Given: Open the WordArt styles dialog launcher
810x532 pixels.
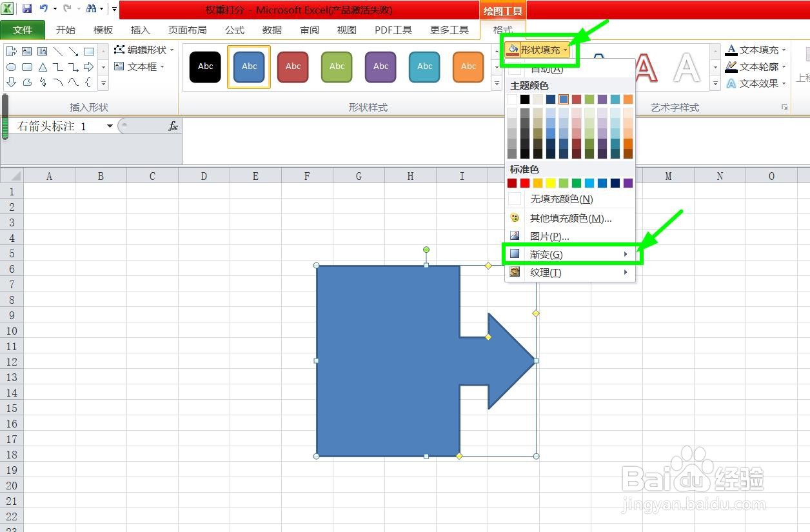Looking at the screenshot, I should (x=785, y=107).
